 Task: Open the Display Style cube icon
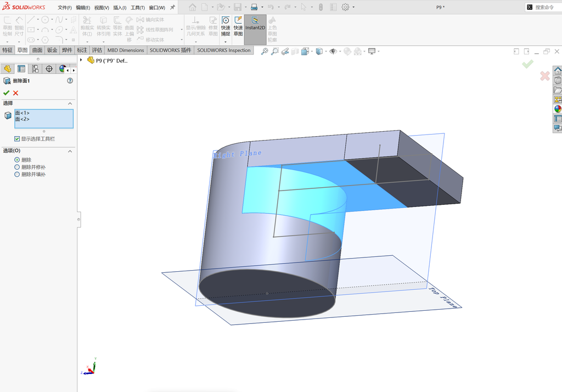click(319, 51)
